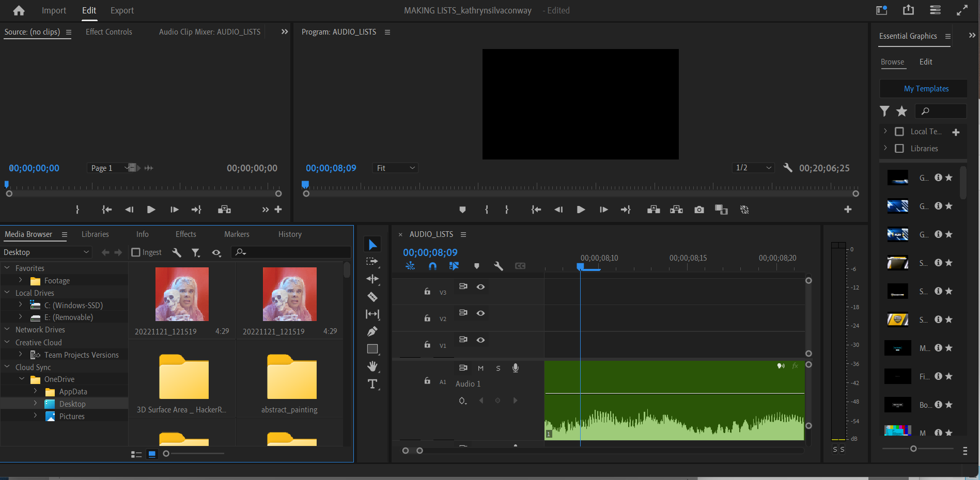Open the Fit zoom level dropdown
Viewport: 980px width, 480px height.
pos(395,168)
